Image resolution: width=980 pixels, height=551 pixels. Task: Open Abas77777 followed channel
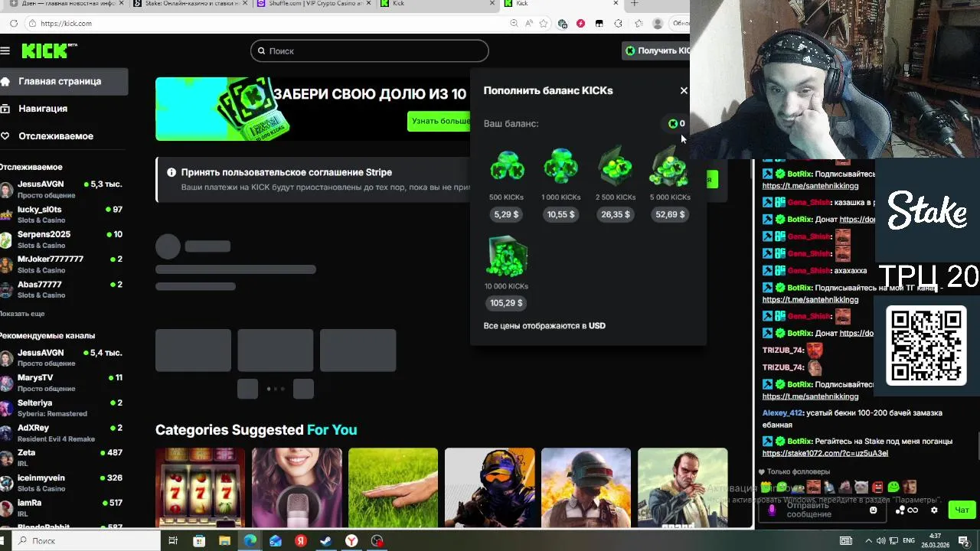pos(61,289)
